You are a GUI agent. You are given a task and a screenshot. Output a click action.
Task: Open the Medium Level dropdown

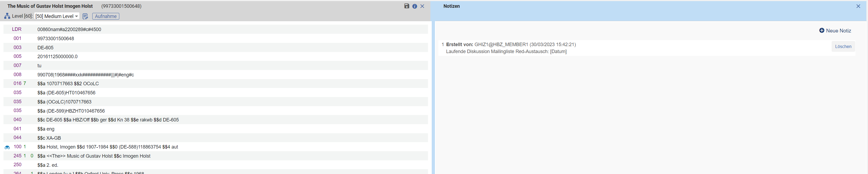(57, 16)
